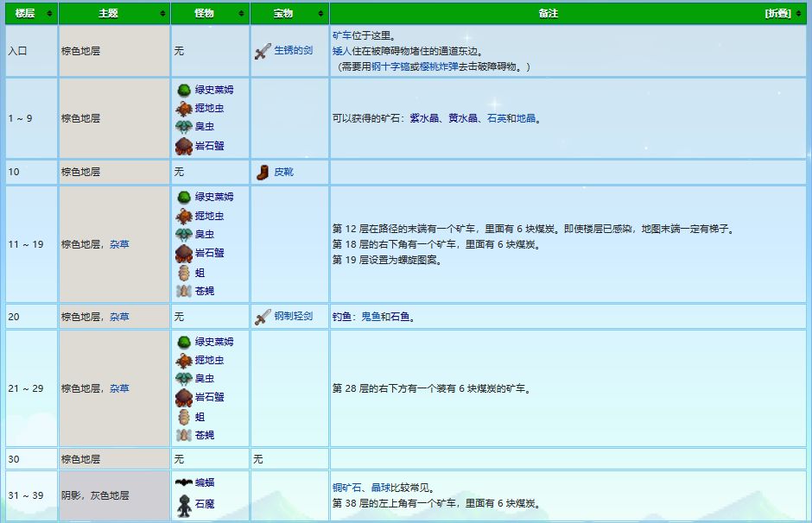Click 绿史莱姆 icon in floors 21 ~ 29 row
The height and width of the screenshot is (523, 812).
point(184,342)
